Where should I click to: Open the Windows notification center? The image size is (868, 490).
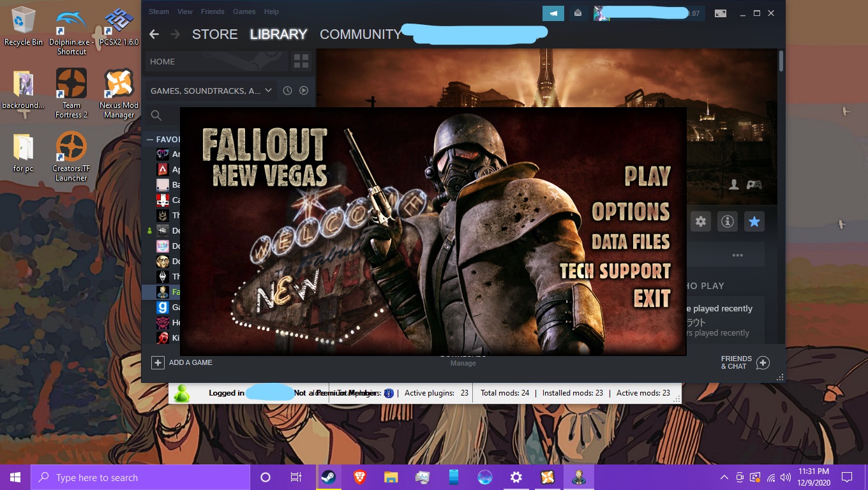point(847,477)
